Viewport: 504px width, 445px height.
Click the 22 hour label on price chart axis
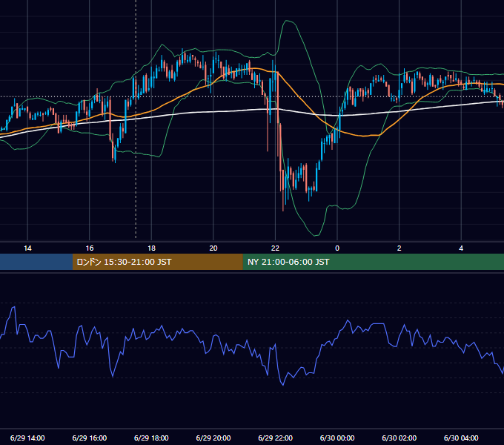click(275, 248)
